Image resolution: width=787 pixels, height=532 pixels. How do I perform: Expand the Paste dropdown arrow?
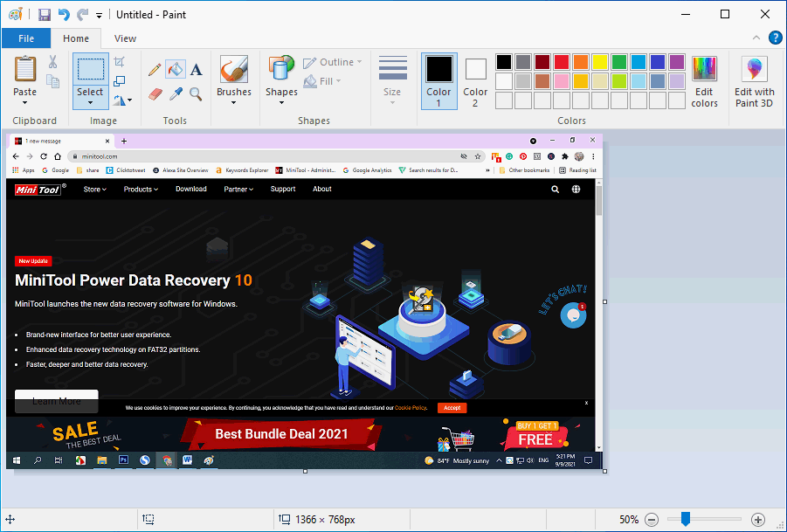(x=24, y=103)
